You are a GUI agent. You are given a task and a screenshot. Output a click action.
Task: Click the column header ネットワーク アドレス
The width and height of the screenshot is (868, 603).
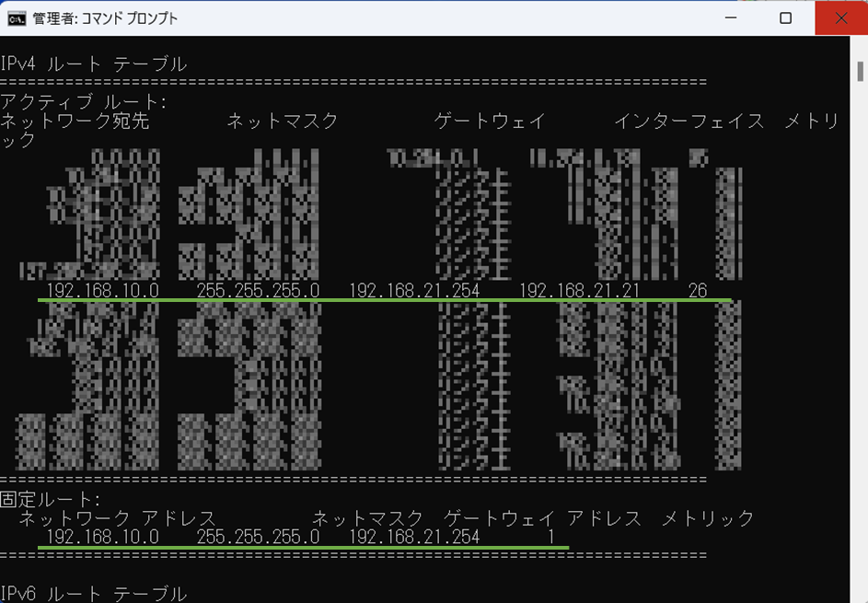[x=117, y=518]
